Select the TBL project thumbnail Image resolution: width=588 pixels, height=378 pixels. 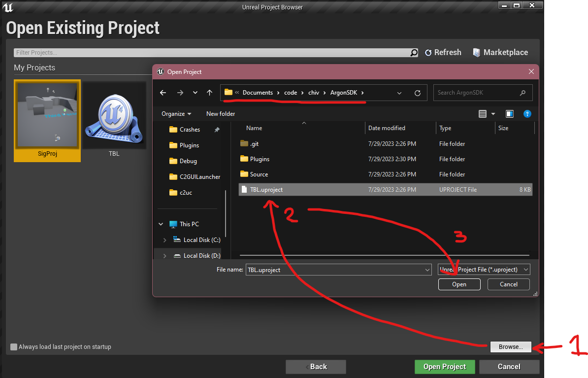[x=114, y=120]
